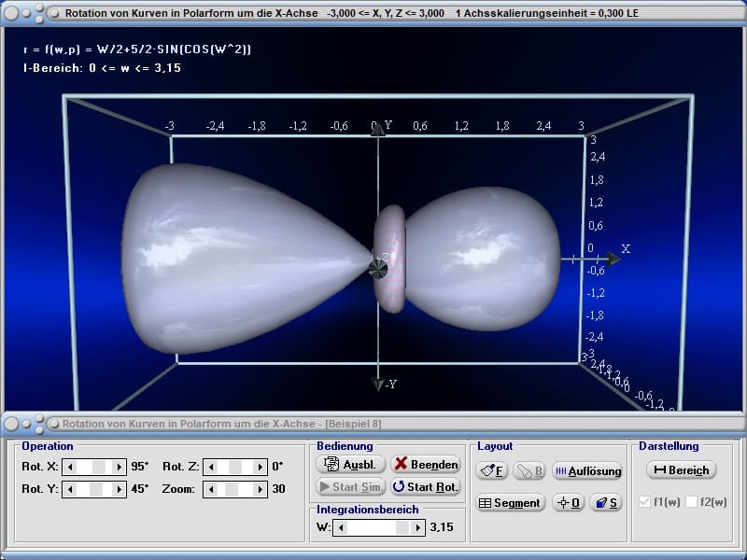Toggle the f1(w) checkbox

(644, 502)
